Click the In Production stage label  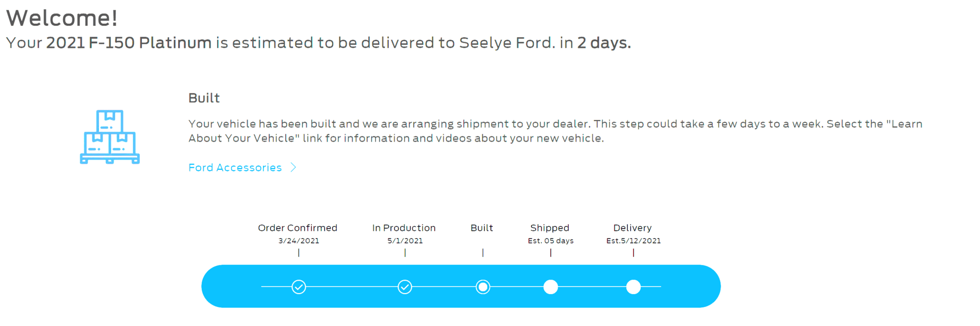click(404, 228)
